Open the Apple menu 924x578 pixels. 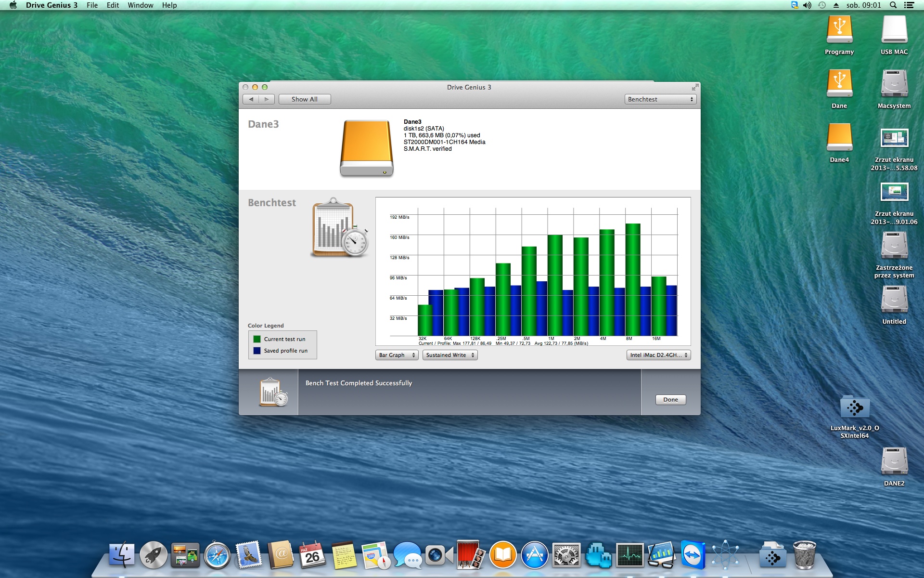(x=13, y=5)
